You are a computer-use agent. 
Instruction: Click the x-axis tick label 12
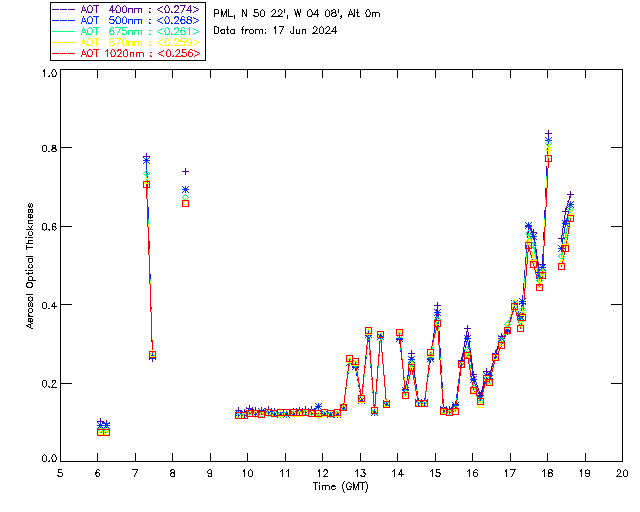322,473
